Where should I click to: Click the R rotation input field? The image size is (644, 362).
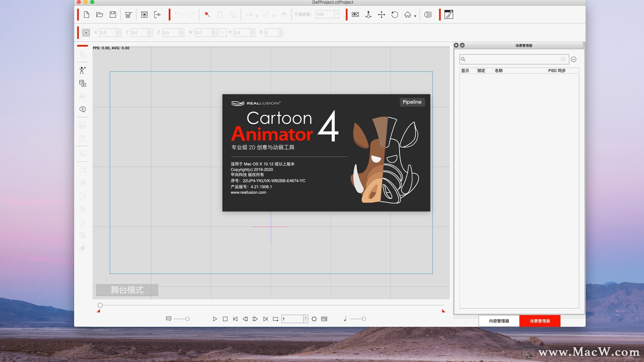[271, 33]
